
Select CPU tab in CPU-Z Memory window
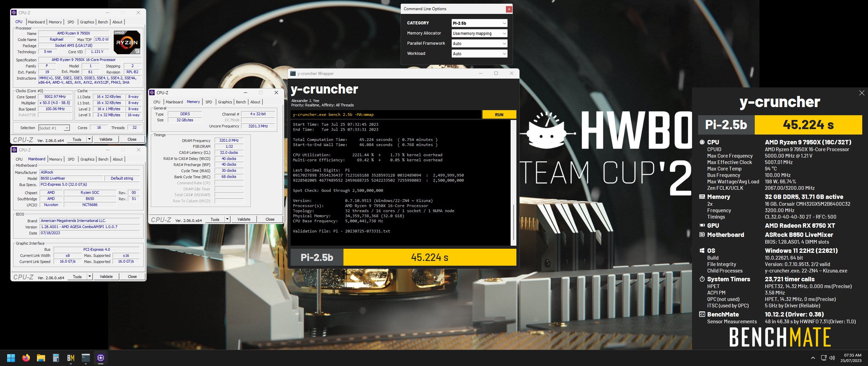coord(157,102)
